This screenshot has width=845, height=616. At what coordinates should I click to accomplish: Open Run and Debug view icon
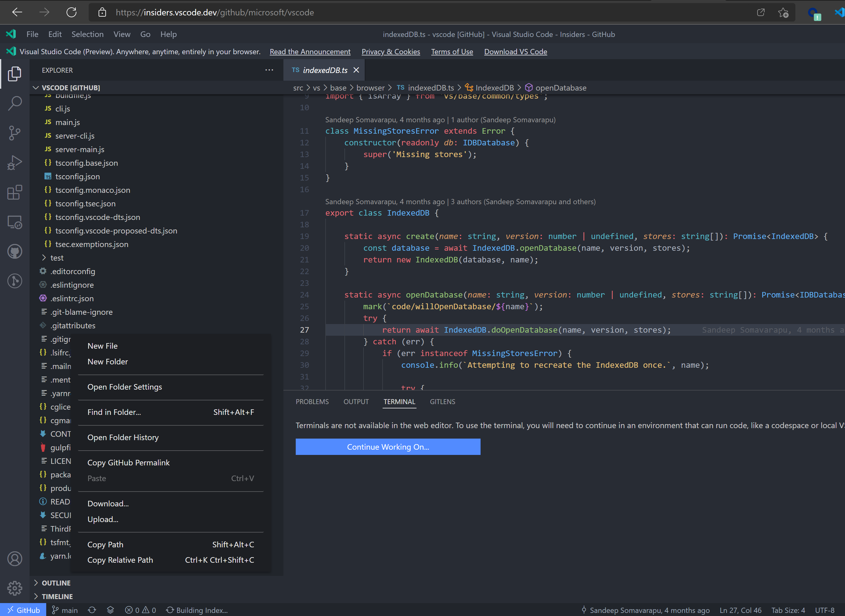15,163
